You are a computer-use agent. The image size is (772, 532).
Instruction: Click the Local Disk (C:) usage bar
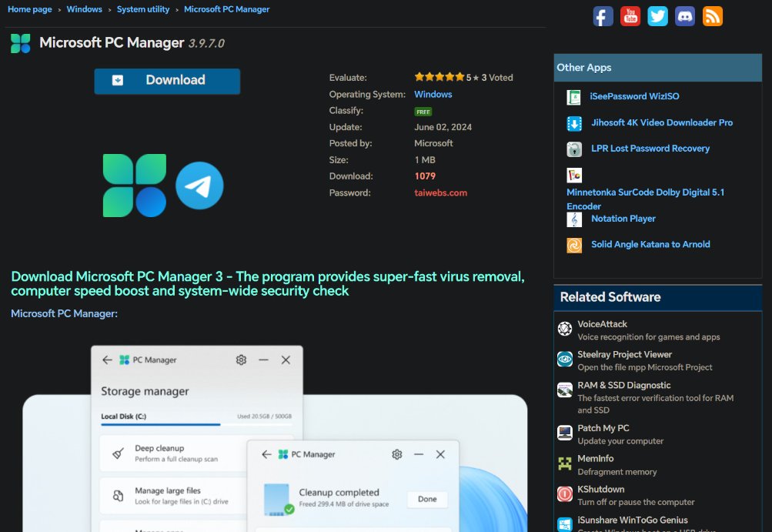[196, 424]
